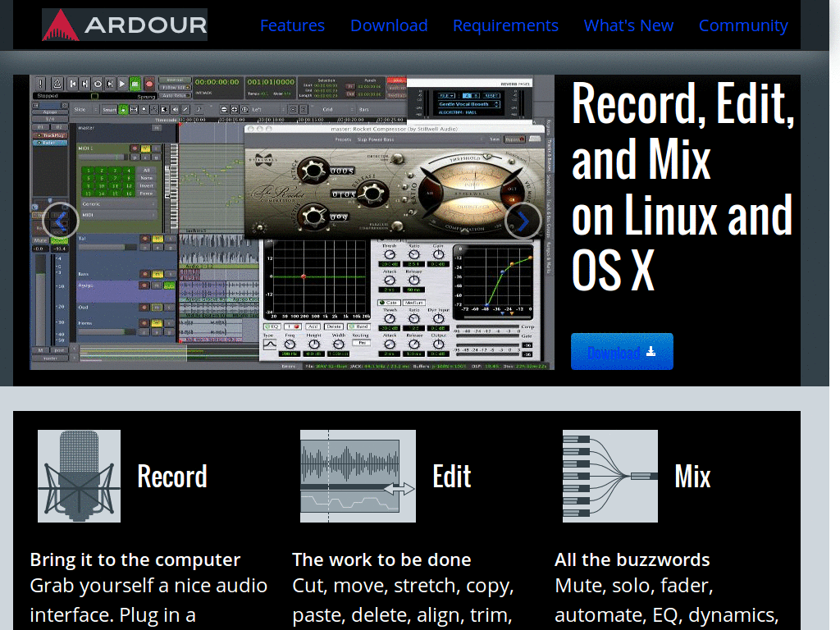Viewport: 840px width, 630px height.
Task: Select the Record heading
Action: coord(172,477)
